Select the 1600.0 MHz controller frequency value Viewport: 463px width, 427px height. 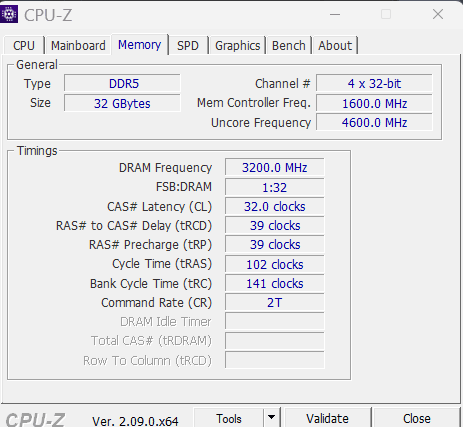click(374, 103)
